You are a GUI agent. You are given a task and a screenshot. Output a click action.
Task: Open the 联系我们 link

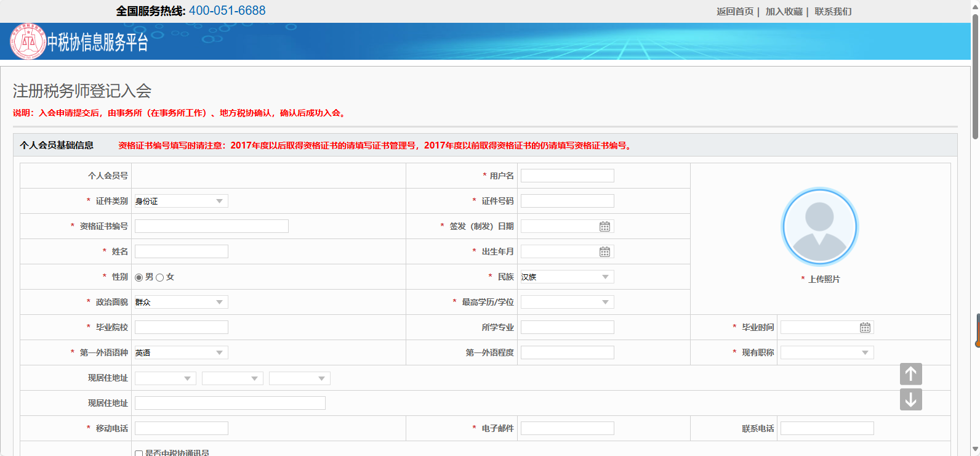tap(833, 12)
